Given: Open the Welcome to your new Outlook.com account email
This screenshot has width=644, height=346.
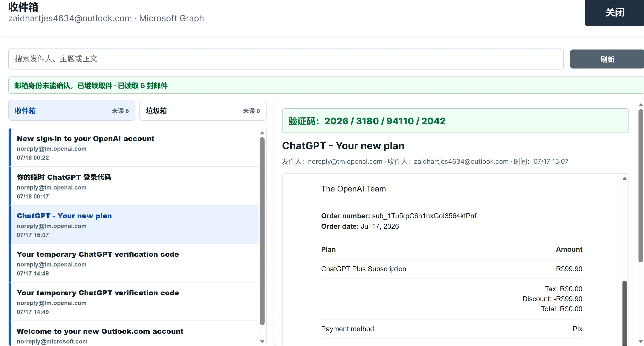Looking at the screenshot, I should coord(135,334).
